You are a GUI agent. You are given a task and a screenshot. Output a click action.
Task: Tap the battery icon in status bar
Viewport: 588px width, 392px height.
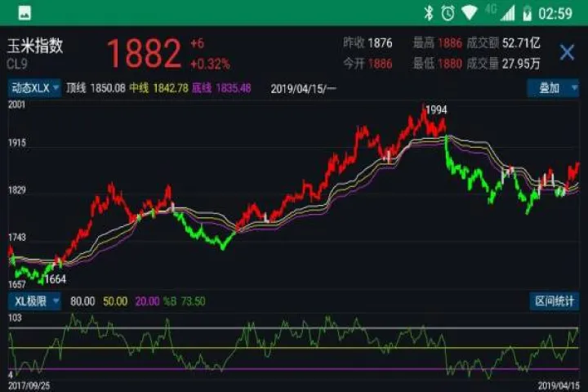pyautogui.click(x=527, y=12)
